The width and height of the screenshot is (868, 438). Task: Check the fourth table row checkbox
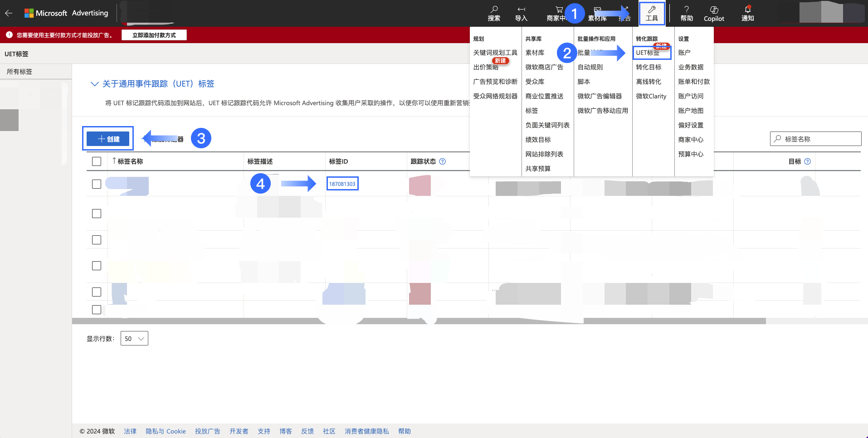[97, 266]
